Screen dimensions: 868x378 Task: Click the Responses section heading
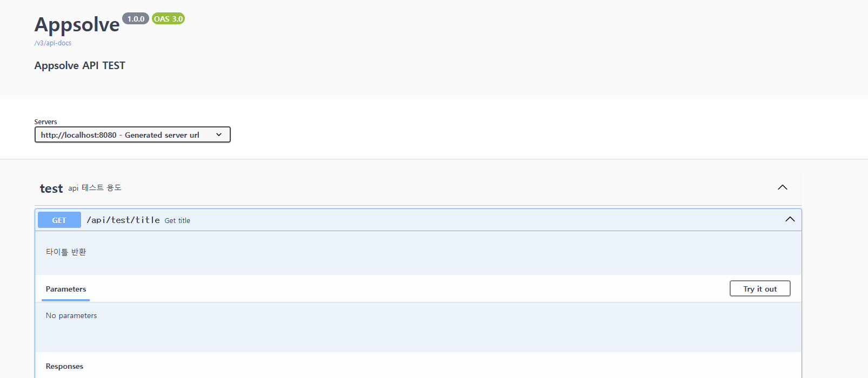tap(64, 366)
